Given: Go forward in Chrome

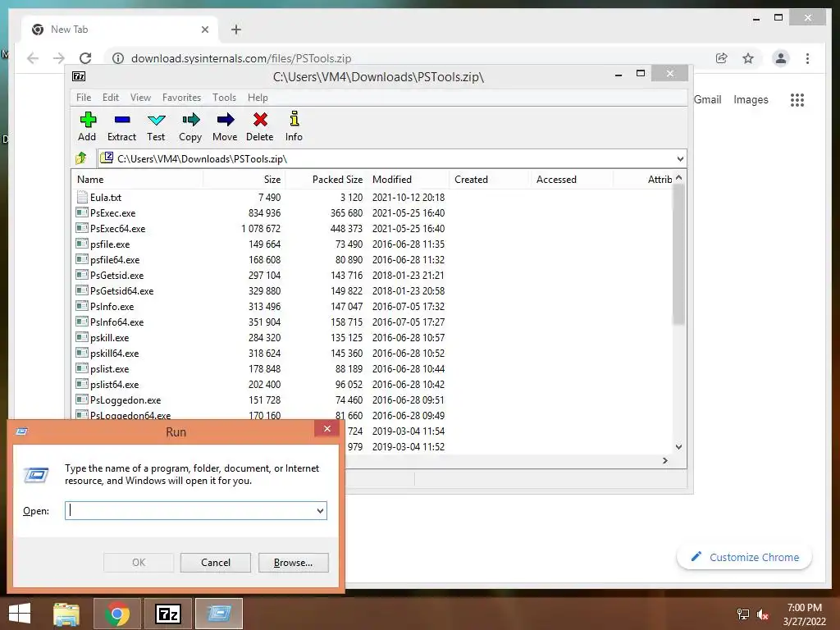Looking at the screenshot, I should pos(59,58).
